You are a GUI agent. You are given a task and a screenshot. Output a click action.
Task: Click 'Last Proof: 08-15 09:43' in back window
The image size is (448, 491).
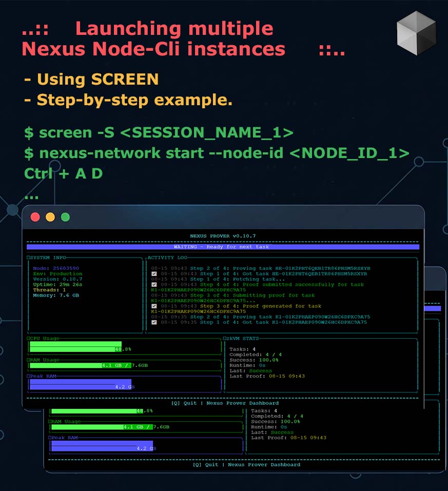(x=289, y=438)
